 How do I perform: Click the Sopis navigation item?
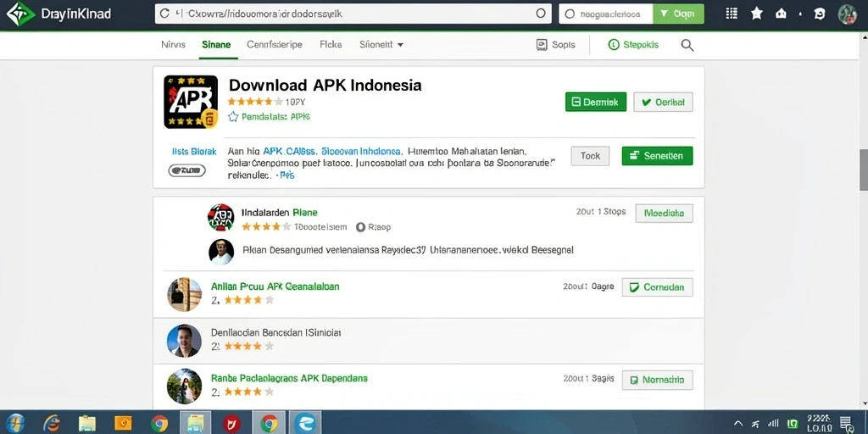click(556, 45)
